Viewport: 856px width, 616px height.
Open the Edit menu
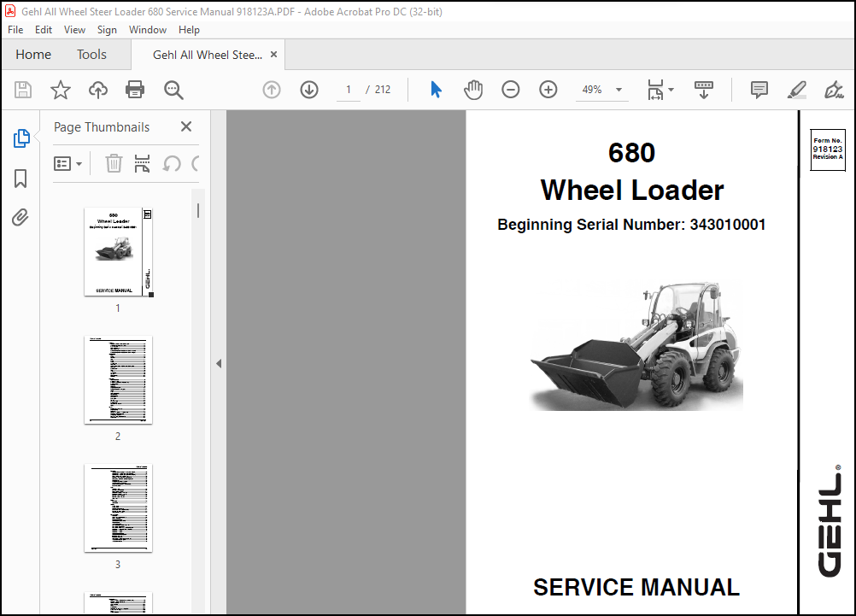(x=43, y=30)
